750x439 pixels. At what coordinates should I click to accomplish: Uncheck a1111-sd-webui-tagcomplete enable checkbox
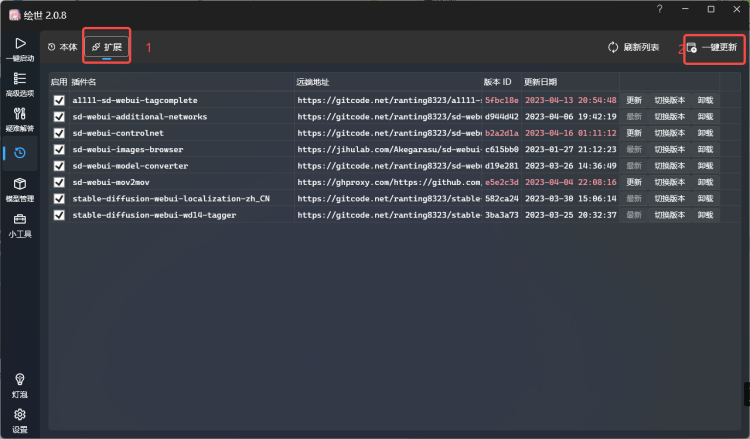pos(59,101)
